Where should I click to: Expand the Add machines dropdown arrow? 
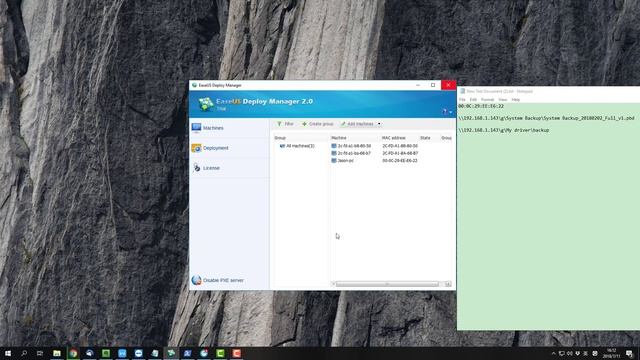point(379,124)
